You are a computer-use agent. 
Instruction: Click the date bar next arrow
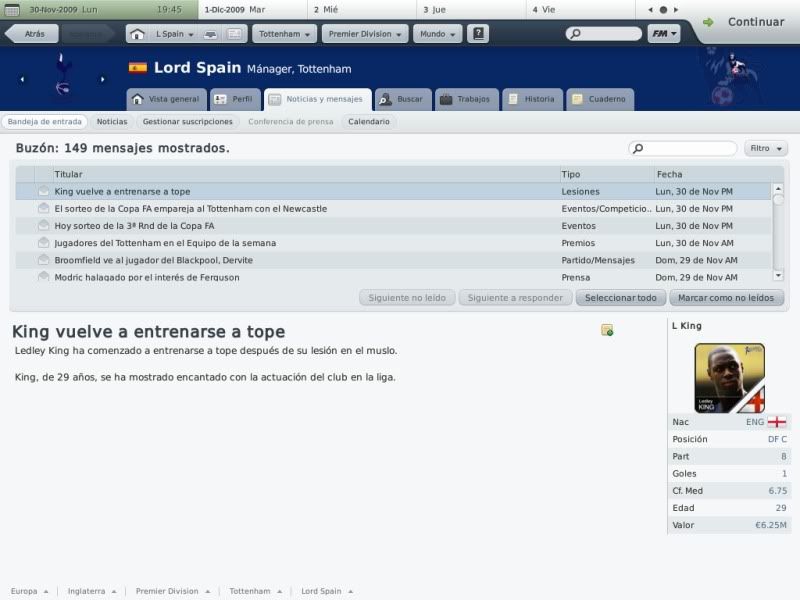[x=676, y=10]
